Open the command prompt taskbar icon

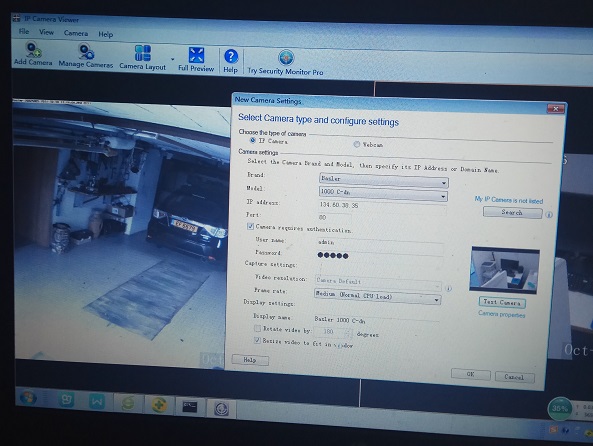[x=189, y=407]
